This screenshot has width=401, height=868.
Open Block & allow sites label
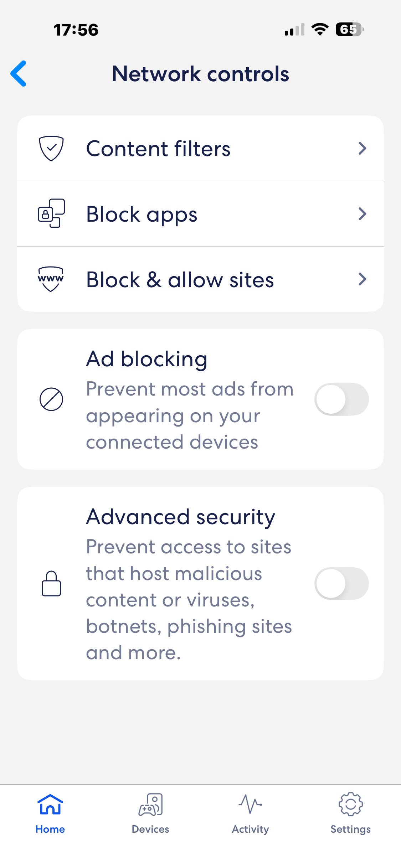pyautogui.click(x=180, y=280)
